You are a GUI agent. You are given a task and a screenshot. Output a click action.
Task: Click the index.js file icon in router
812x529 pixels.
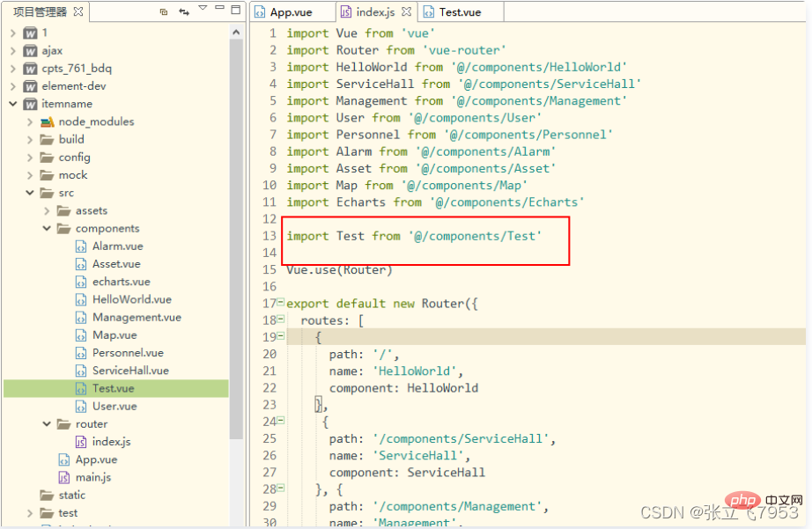81,442
